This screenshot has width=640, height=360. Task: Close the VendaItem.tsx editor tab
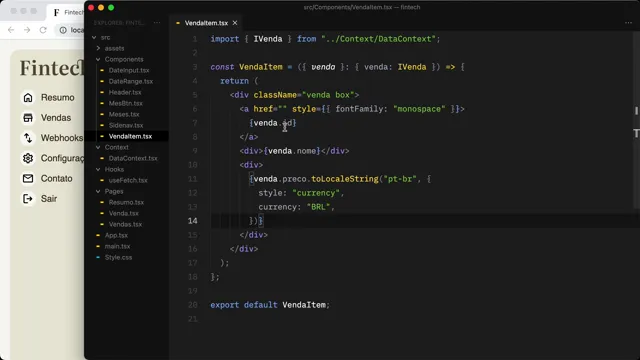point(235,23)
